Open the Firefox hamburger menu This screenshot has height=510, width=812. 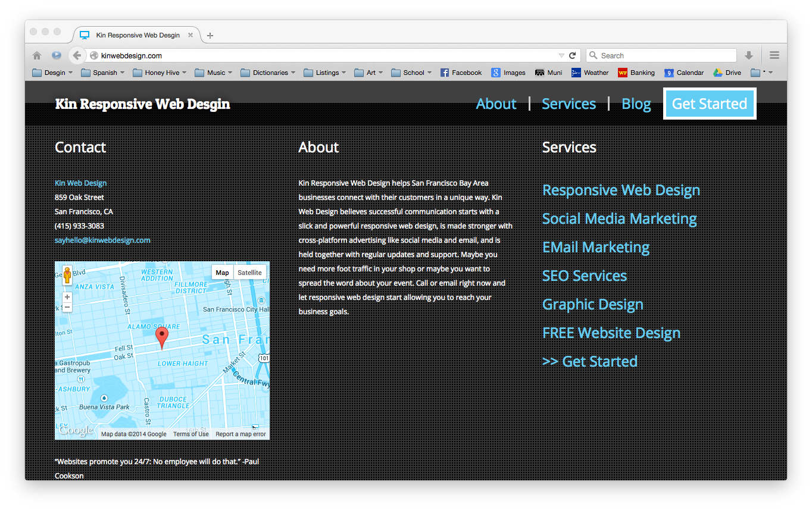point(774,55)
